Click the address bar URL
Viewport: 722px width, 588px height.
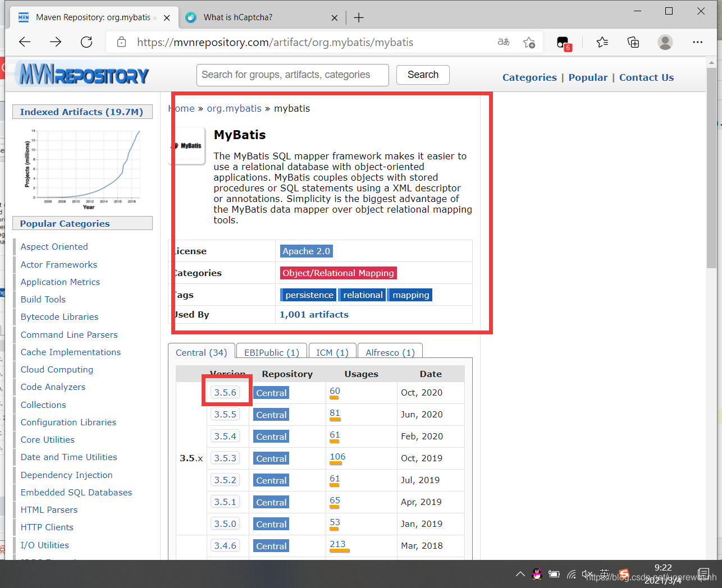275,42
